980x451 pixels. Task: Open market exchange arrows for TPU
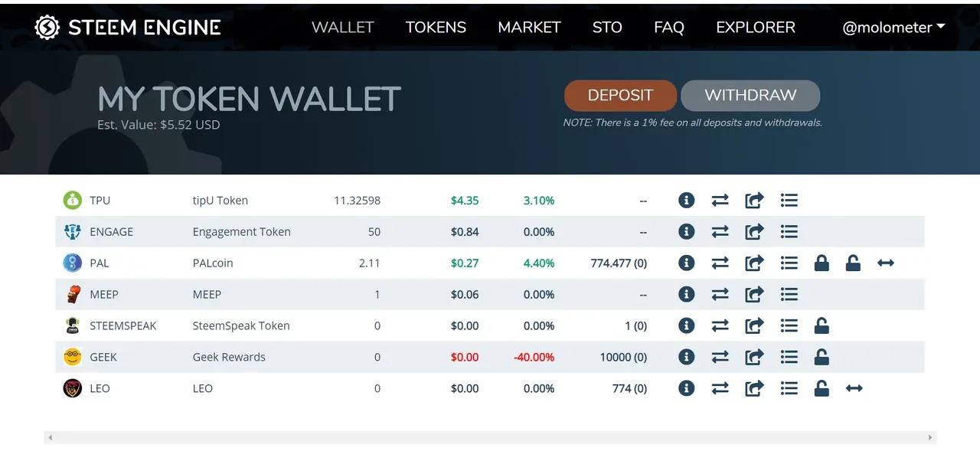pyautogui.click(x=720, y=201)
